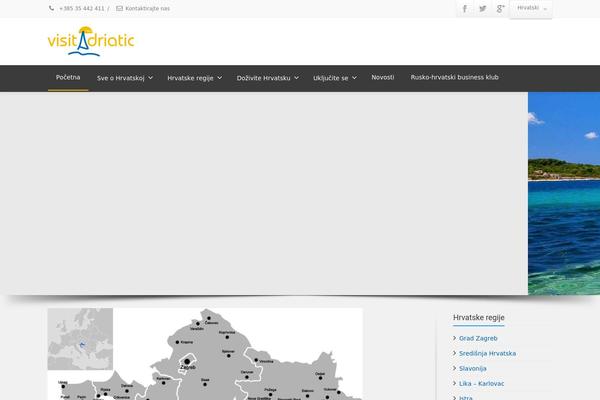Viewport: 600px width, 400px height.
Task: Expand the Doživite Hrvatsku menu arrow
Action: pyautogui.click(x=297, y=78)
